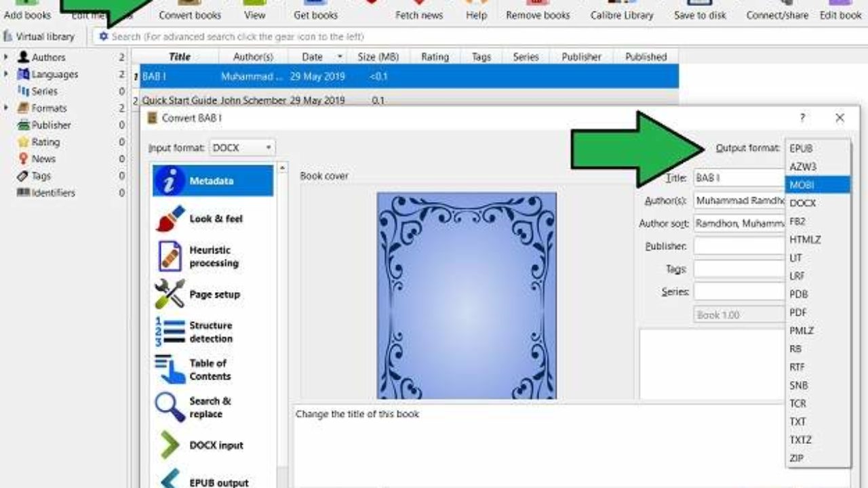The image size is (868, 488).
Task: Sort library by Date column
Action: [318, 57]
